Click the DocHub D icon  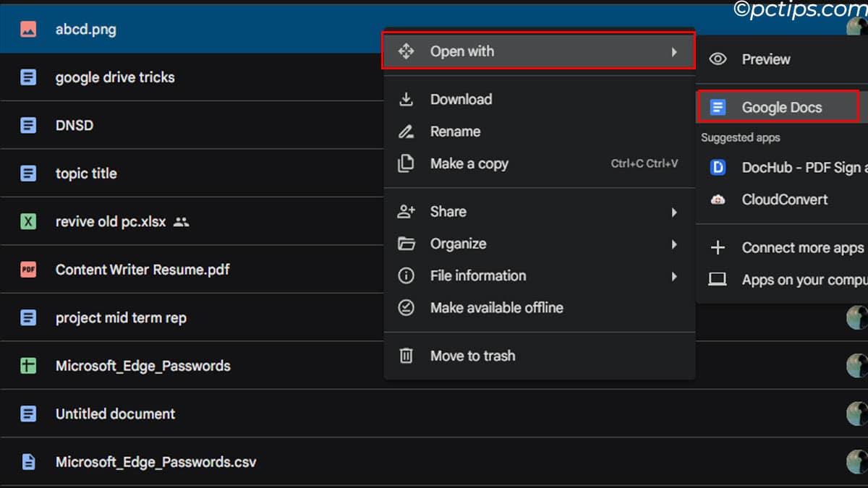click(718, 168)
